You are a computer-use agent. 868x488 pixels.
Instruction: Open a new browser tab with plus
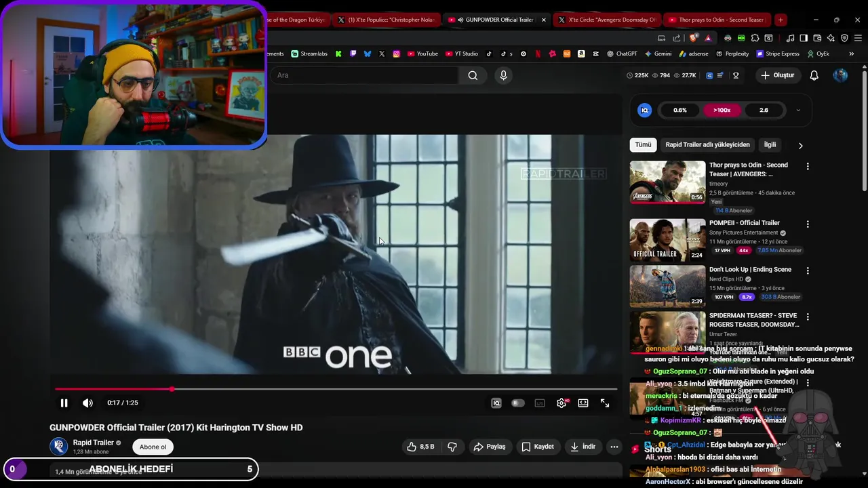pyautogui.click(x=781, y=20)
